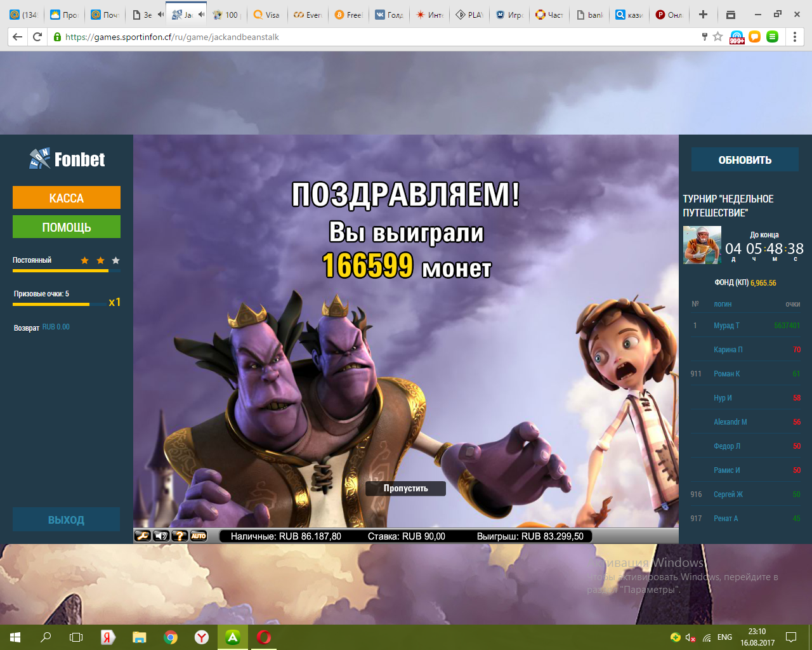Viewport: 812px width, 650px height.
Task: Open Task View on the taskbar
Action: click(76, 637)
